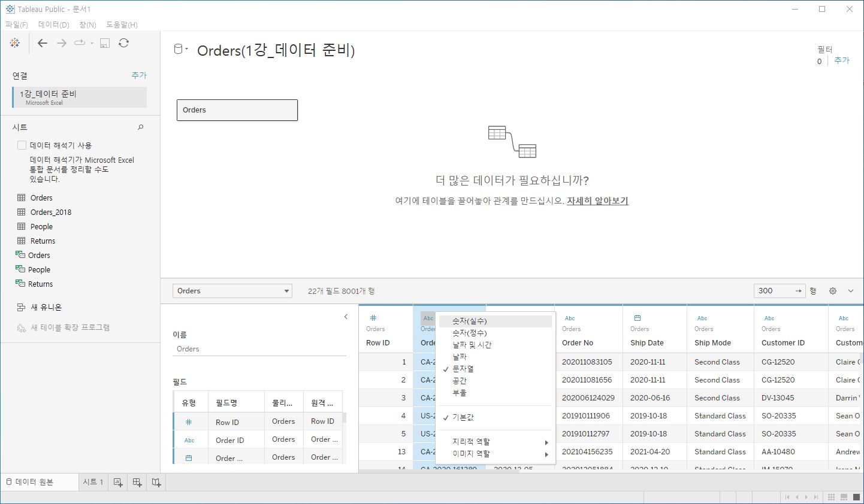Switch to the 데이터 원본 tab
The height and width of the screenshot is (504, 864).
39,482
